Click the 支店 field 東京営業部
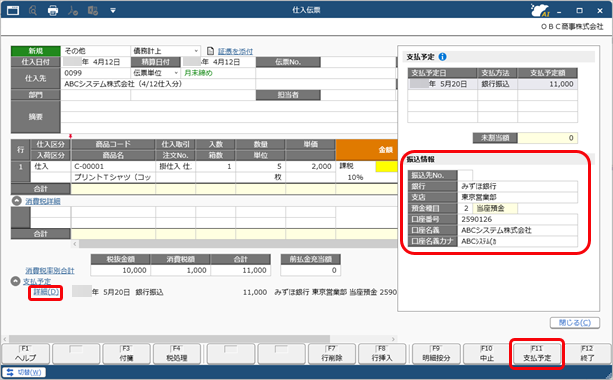Image resolution: width=613 pixels, height=380 pixels. (518, 197)
